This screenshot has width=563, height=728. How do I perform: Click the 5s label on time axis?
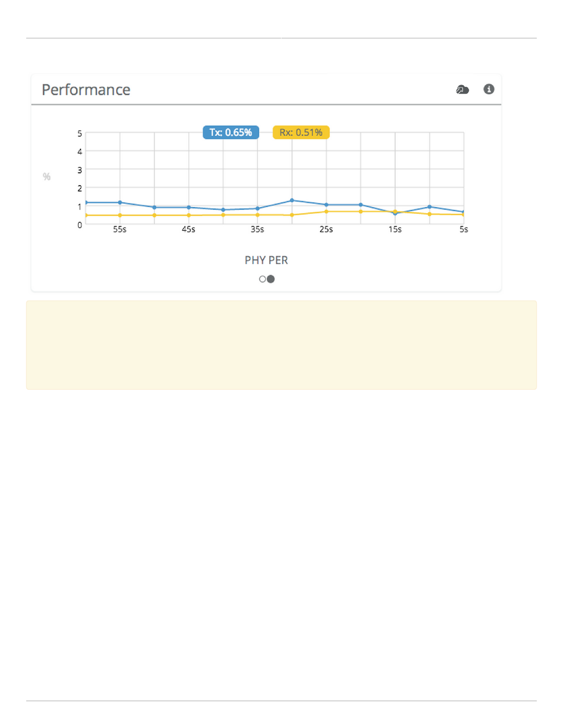(x=463, y=229)
